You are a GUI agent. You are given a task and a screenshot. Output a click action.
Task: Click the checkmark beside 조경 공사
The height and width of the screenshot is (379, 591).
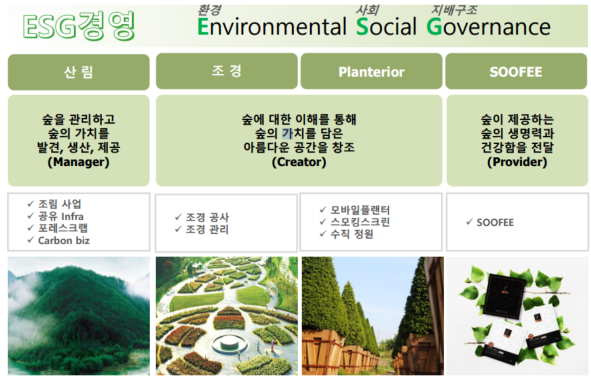click(178, 217)
